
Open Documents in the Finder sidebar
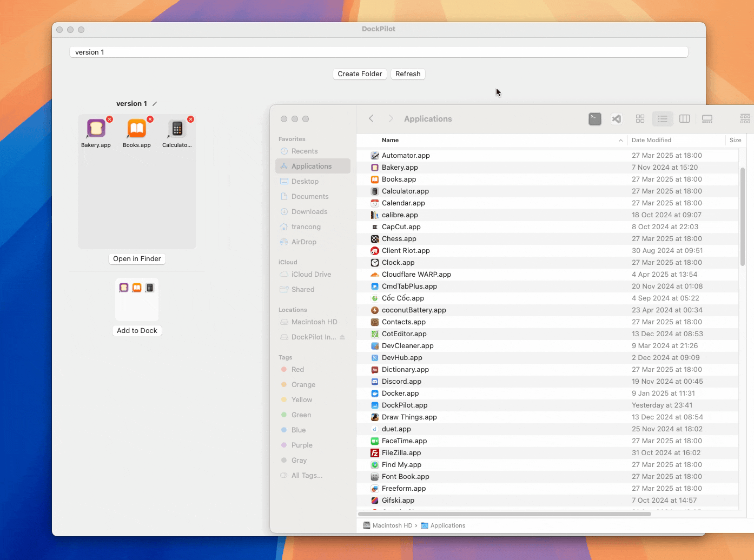click(313, 197)
